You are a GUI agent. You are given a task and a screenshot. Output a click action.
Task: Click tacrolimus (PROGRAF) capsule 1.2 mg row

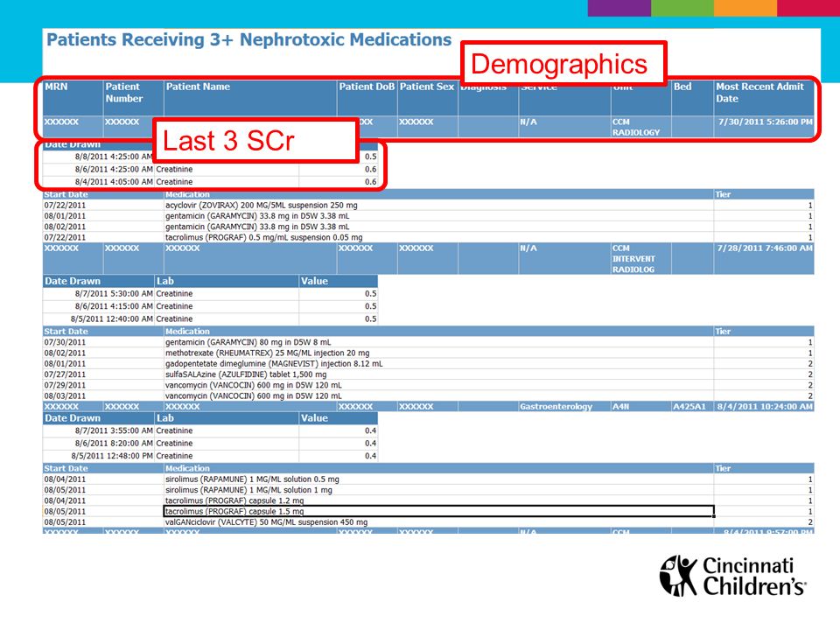tap(428, 500)
